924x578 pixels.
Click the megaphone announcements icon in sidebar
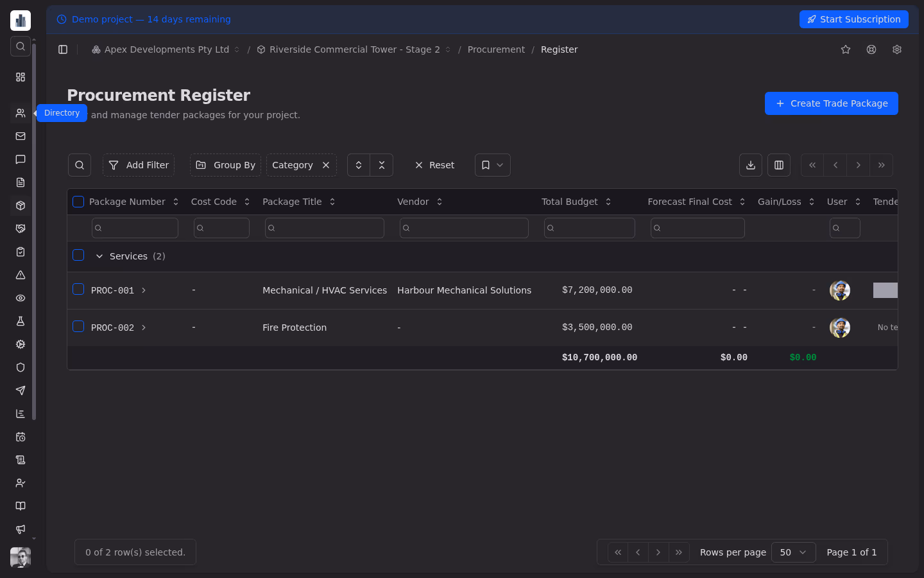click(20, 529)
